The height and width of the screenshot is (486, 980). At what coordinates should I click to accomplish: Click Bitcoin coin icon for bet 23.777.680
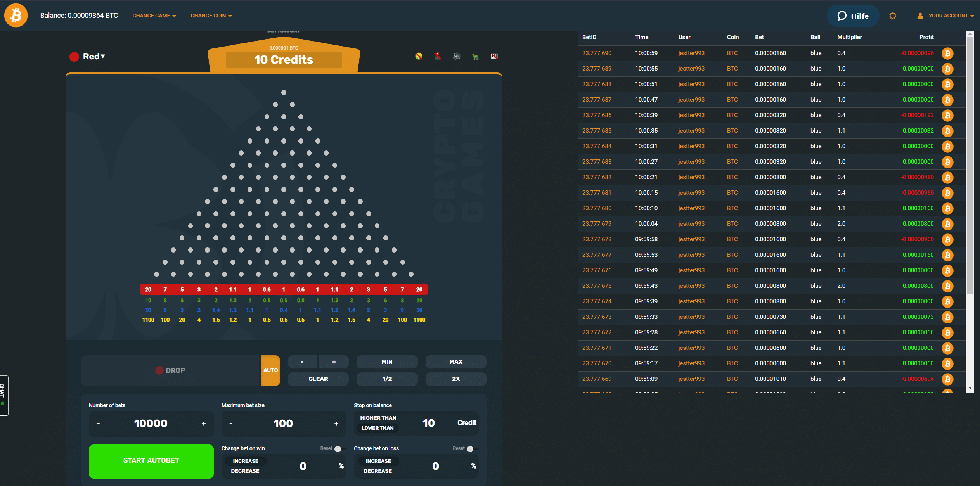(x=947, y=208)
